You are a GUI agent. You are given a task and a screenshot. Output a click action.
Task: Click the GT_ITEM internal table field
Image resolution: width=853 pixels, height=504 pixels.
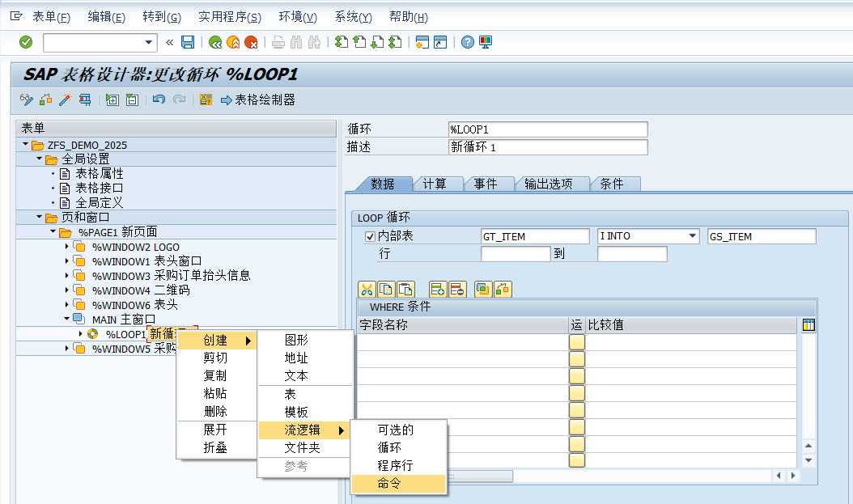535,236
